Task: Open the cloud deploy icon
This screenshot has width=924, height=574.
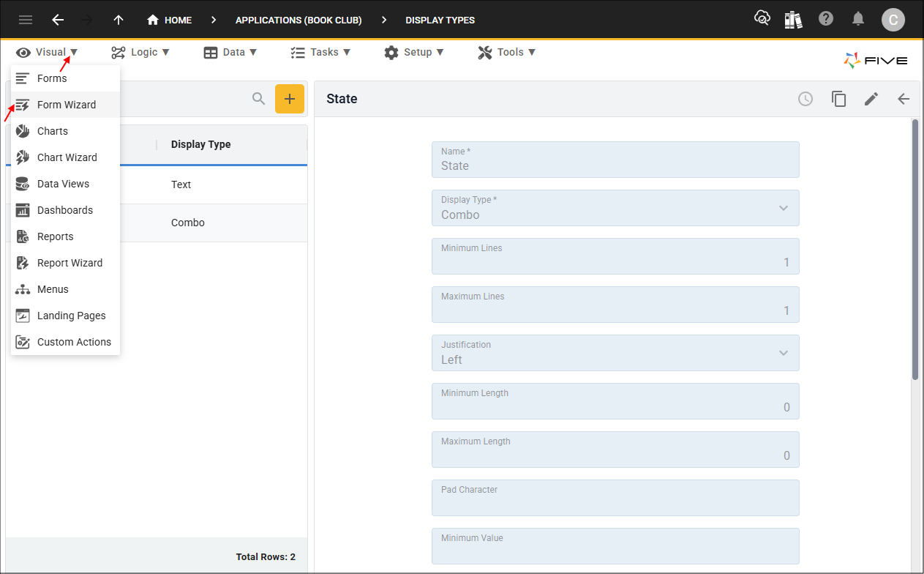Action: pos(762,19)
